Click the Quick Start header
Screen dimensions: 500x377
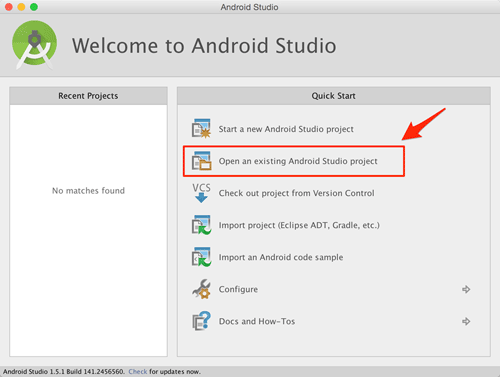(334, 96)
